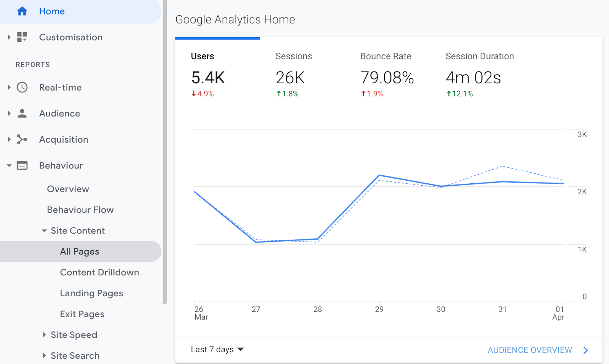This screenshot has width=609, height=364.
Task: Open the Exit Pages report
Action: click(x=82, y=314)
